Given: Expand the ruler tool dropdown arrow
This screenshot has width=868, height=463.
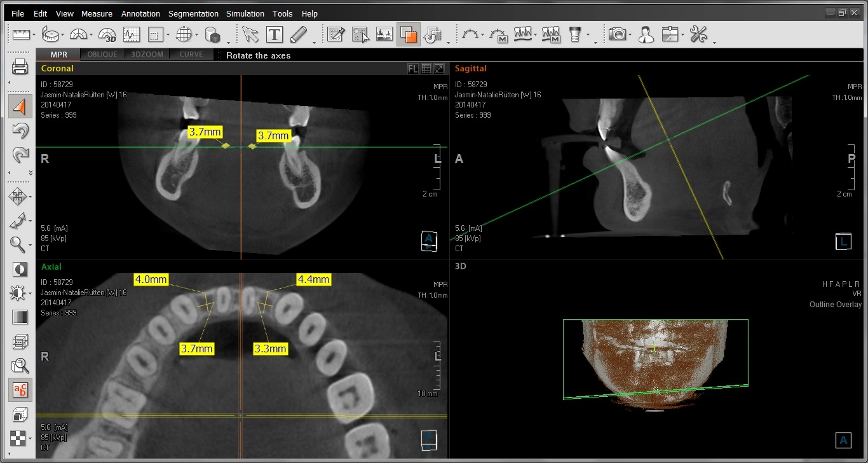Looking at the screenshot, I should click(x=34, y=36).
